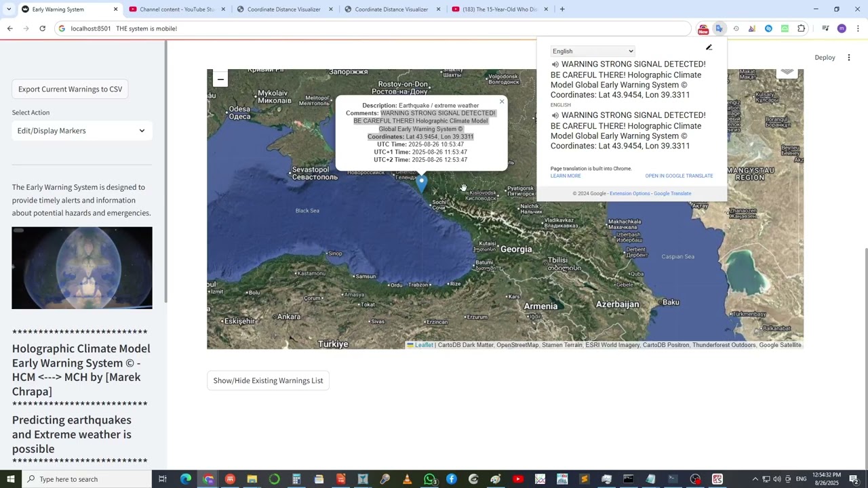Screen dimensions: 868x488
Task: Click the Google Translate extension icon
Action: pyautogui.click(x=719, y=28)
